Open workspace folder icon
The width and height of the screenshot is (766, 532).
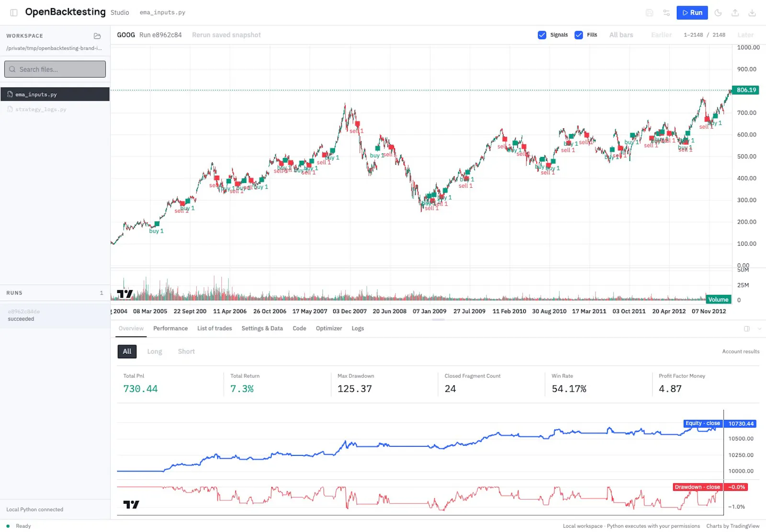[x=97, y=36]
